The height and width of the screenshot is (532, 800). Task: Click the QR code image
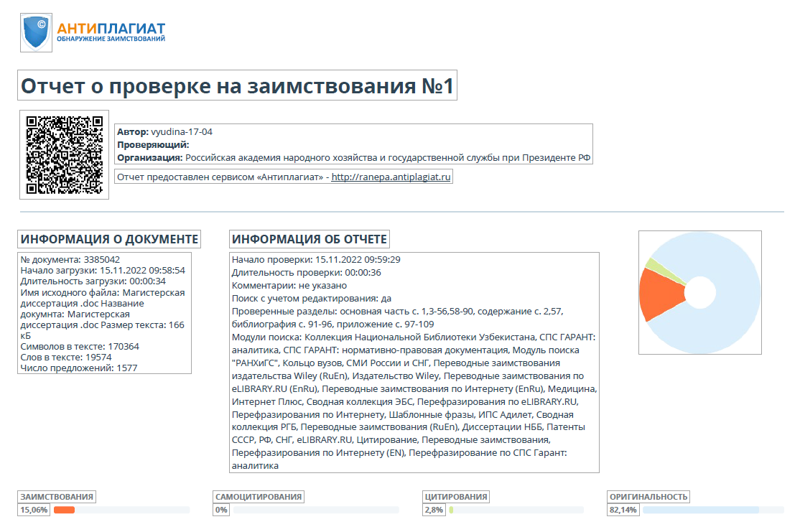click(x=65, y=154)
